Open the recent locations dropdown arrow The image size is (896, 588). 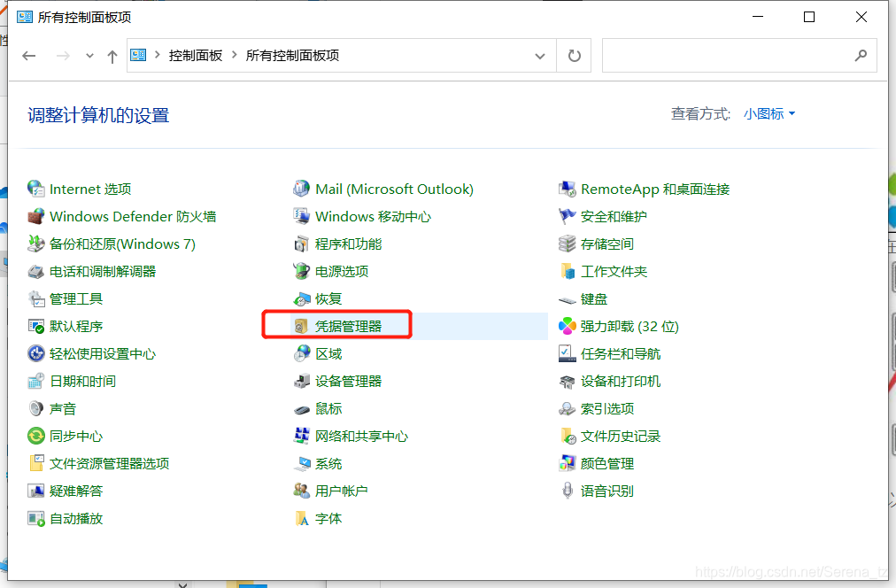tap(89, 56)
